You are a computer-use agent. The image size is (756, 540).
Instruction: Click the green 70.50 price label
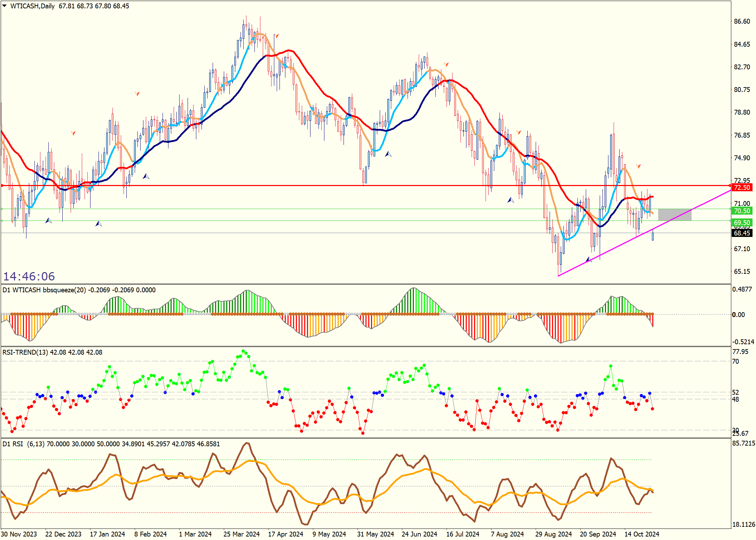(x=741, y=211)
